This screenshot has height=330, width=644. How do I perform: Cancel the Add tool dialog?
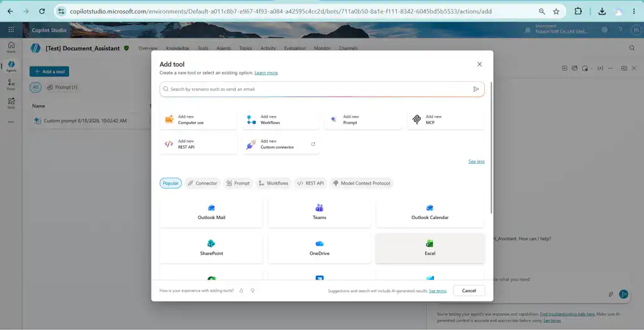point(469,290)
